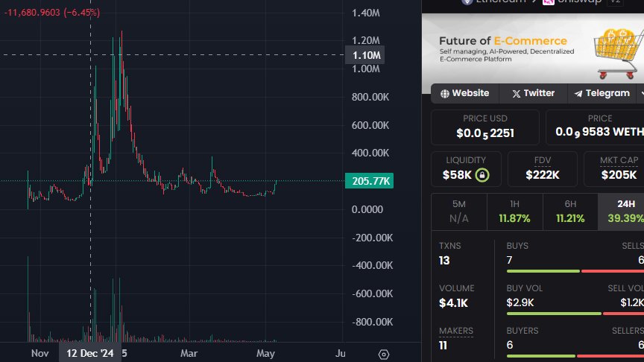Click the green buy volume ratio bar
This screenshot has height=362, width=644.
pos(554,314)
